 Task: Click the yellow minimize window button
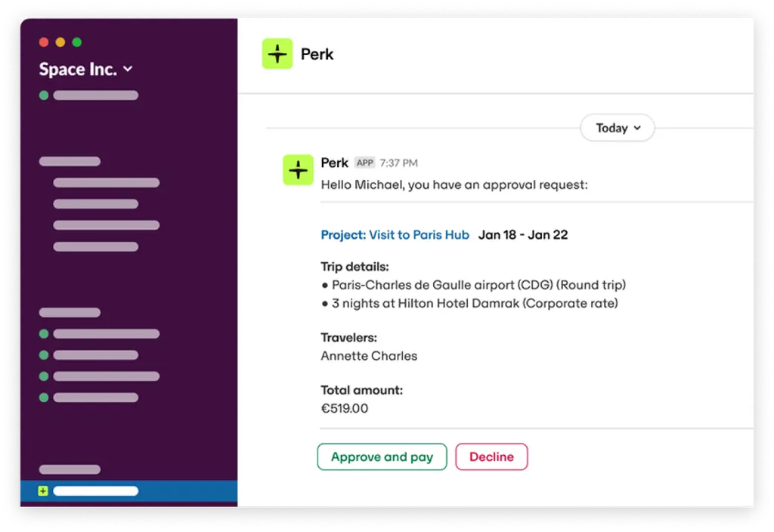(60, 42)
